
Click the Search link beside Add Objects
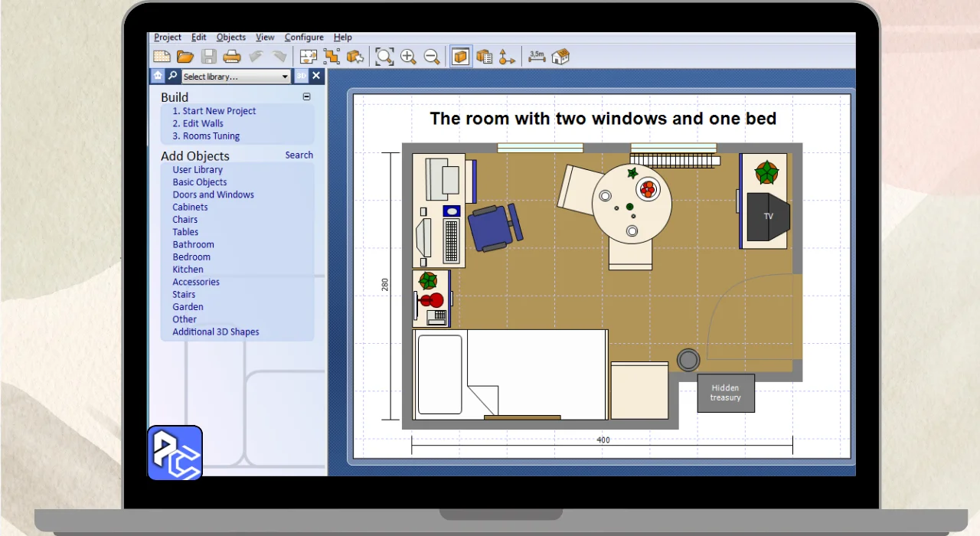pyautogui.click(x=299, y=155)
